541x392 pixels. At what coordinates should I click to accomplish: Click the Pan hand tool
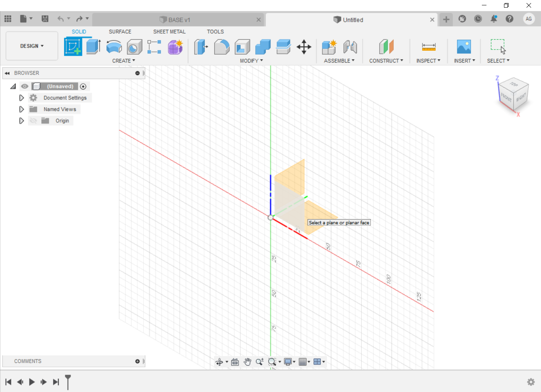(247, 362)
